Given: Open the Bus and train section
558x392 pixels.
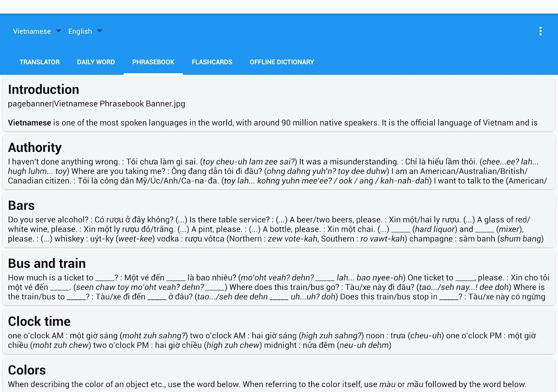Looking at the screenshot, I should pyautogui.click(x=47, y=264).
